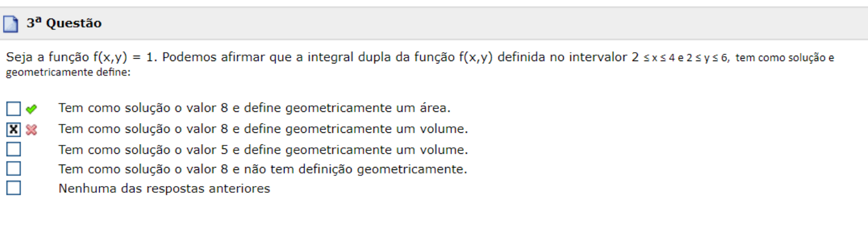
Task: Click answer text 'valor 5 e define geometricamente um volume'
Action: point(263,149)
